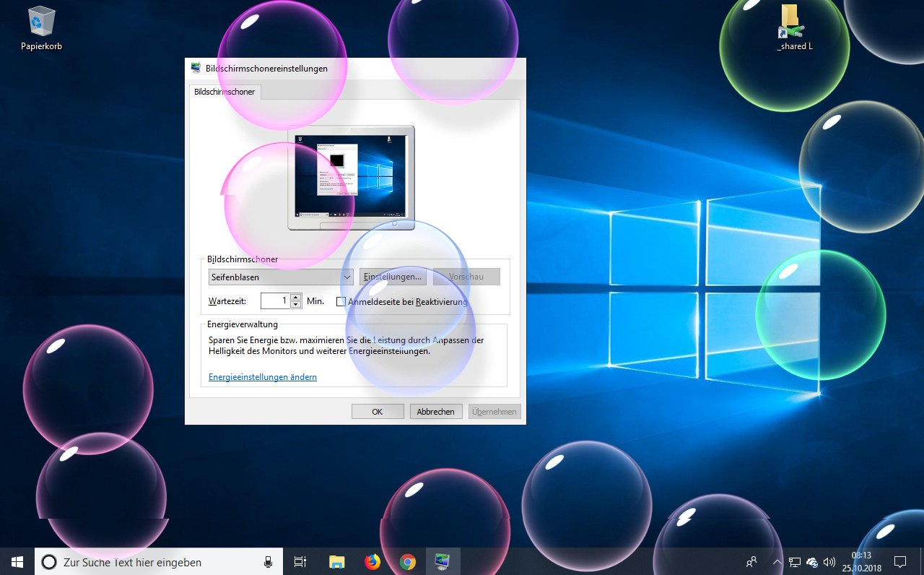This screenshot has height=575, width=924.
Task: Select the Bildschirmschoner tab
Action: point(225,92)
